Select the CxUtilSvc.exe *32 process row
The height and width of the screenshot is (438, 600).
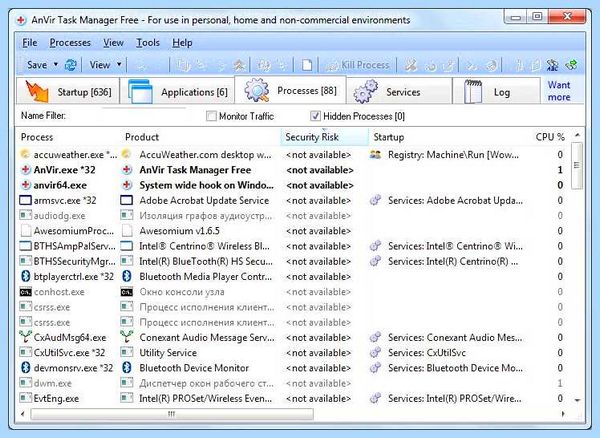[x=293, y=352]
